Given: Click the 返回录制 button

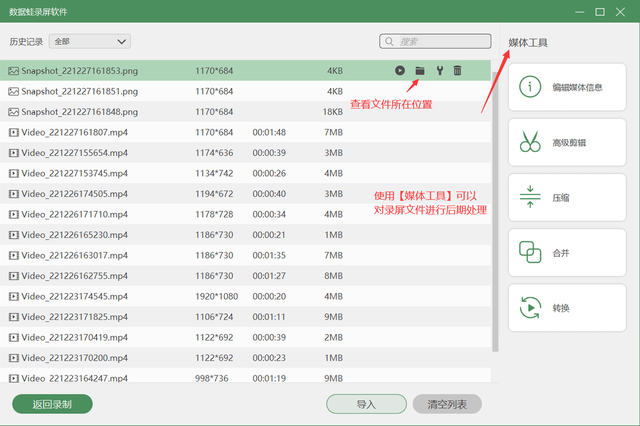Looking at the screenshot, I should (x=52, y=404).
